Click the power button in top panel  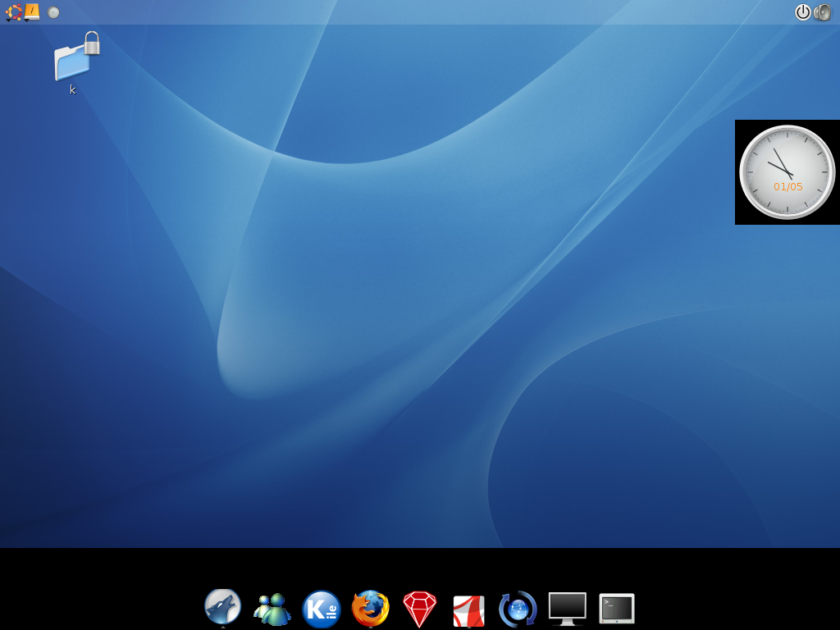pos(802,12)
